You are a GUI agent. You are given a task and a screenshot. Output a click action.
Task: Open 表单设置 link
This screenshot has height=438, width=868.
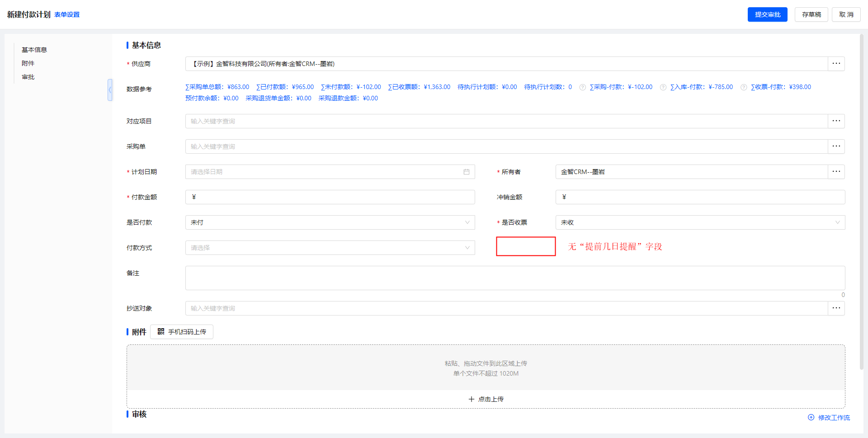(67, 14)
